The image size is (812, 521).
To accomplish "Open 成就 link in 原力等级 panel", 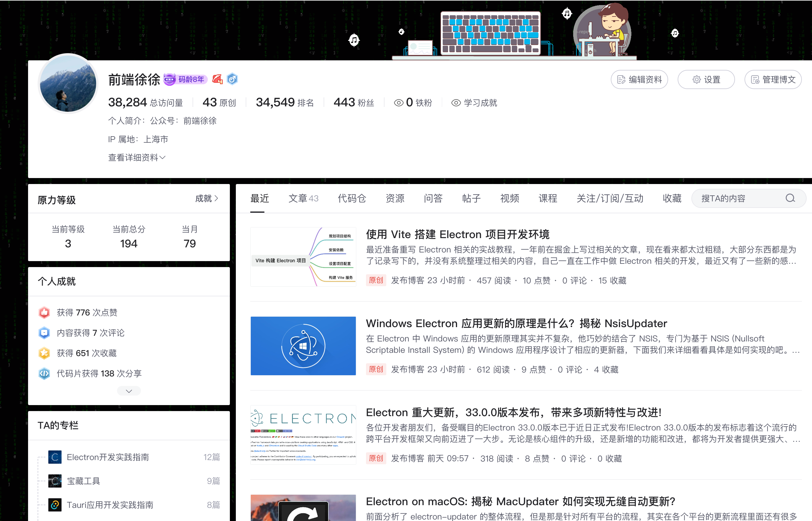I will point(207,199).
